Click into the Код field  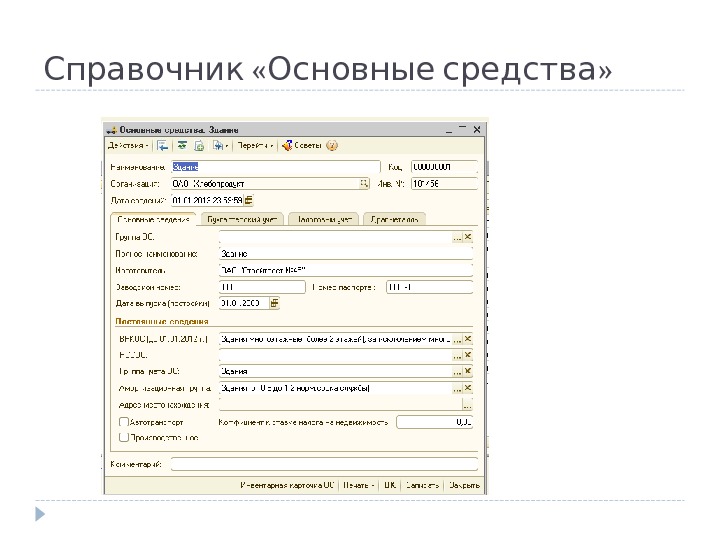[444, 167]
